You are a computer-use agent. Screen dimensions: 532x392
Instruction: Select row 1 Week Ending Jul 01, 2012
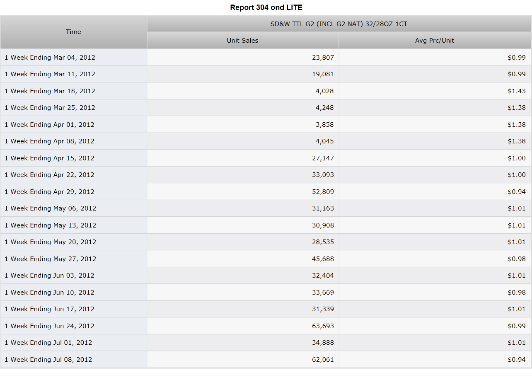coord(266,343)
